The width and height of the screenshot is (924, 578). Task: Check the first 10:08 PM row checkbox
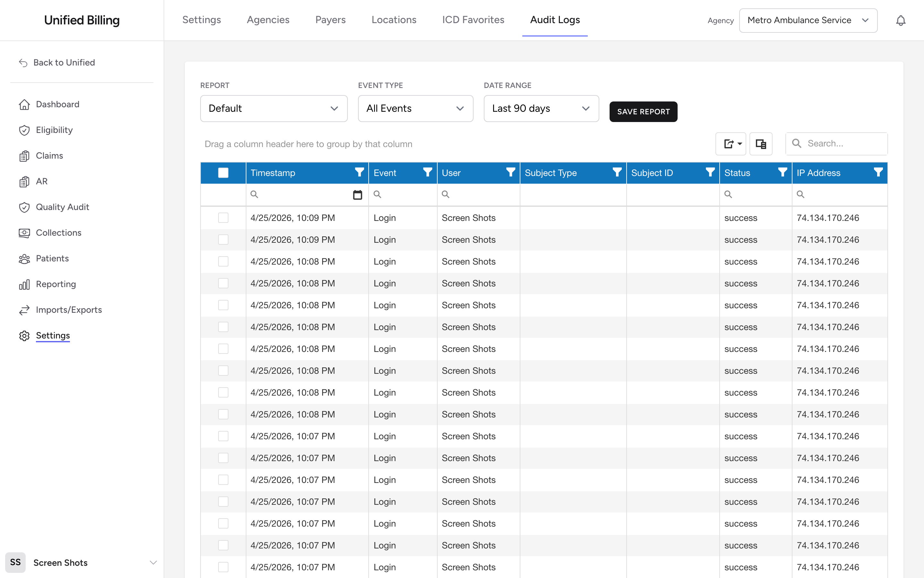click(223, 261)
